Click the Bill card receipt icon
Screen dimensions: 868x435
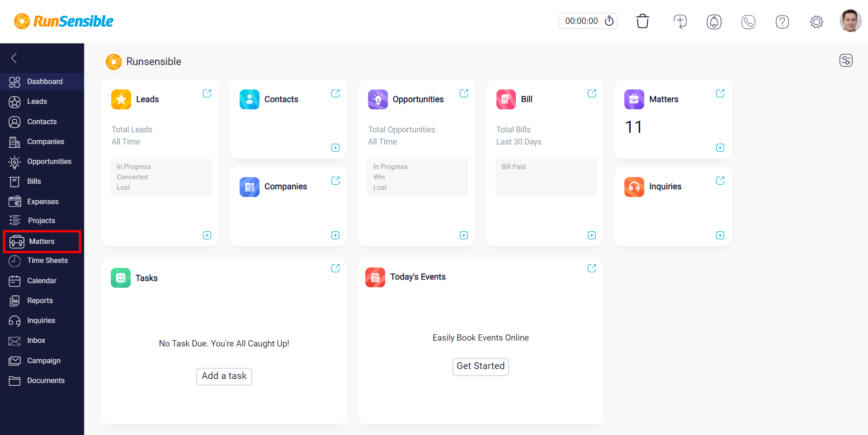pos(506,99)
